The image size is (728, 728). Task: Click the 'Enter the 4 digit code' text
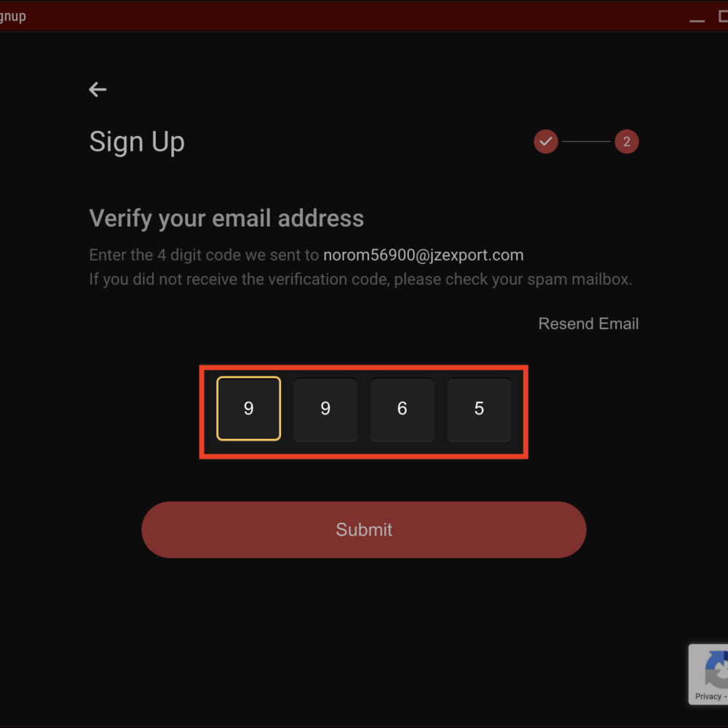204,256
